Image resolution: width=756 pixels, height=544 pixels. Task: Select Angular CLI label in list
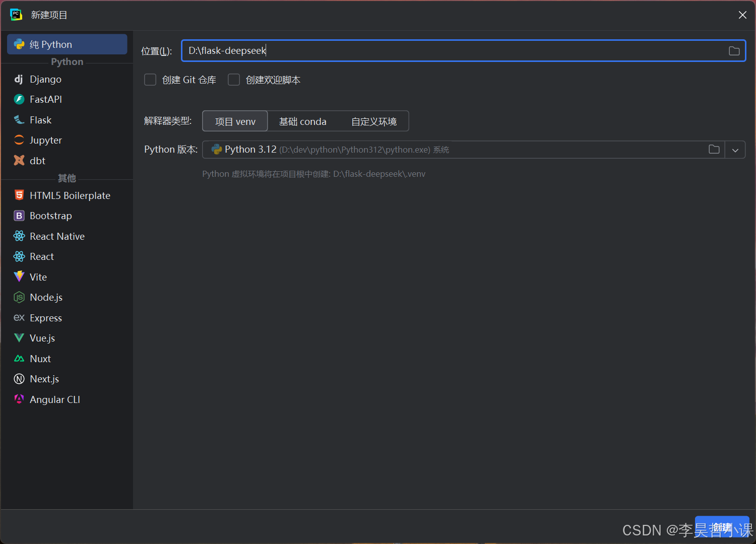(55, 399)
